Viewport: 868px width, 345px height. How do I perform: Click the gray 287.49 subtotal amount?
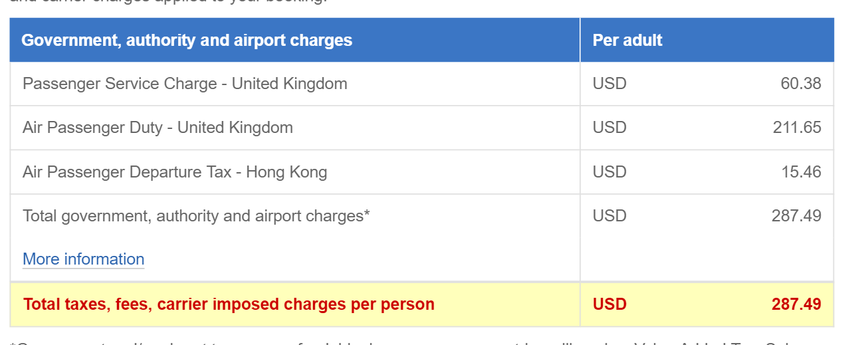(796, 216)
